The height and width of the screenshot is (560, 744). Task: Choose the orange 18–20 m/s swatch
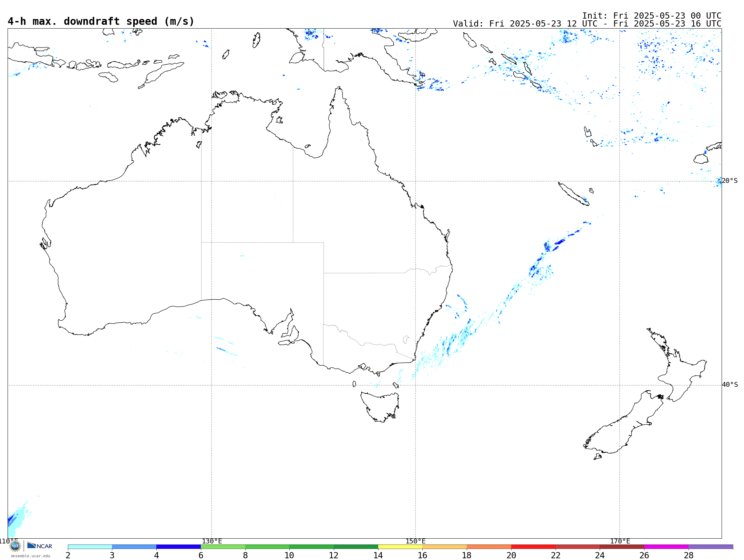click(x=489, y=547)
